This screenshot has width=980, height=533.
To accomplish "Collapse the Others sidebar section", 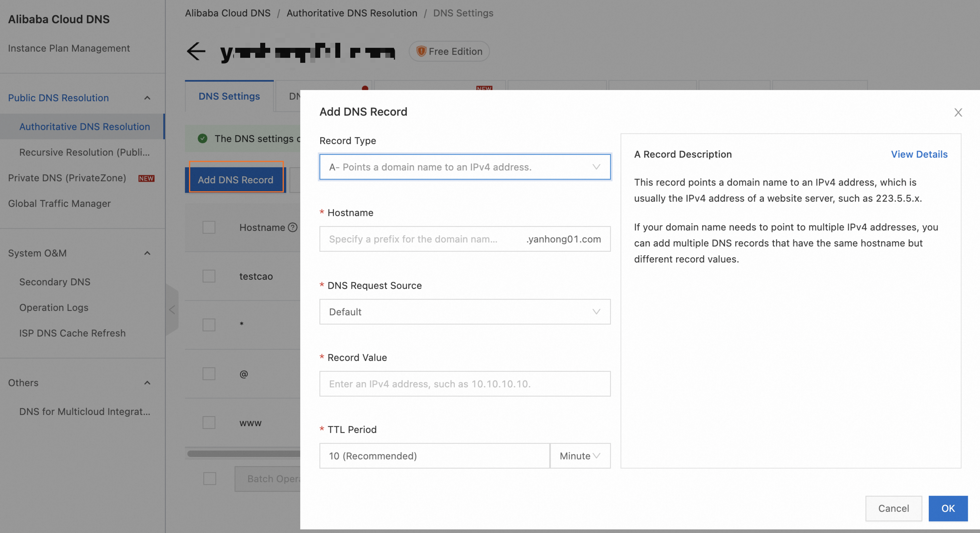I will [x=147, y=383].
